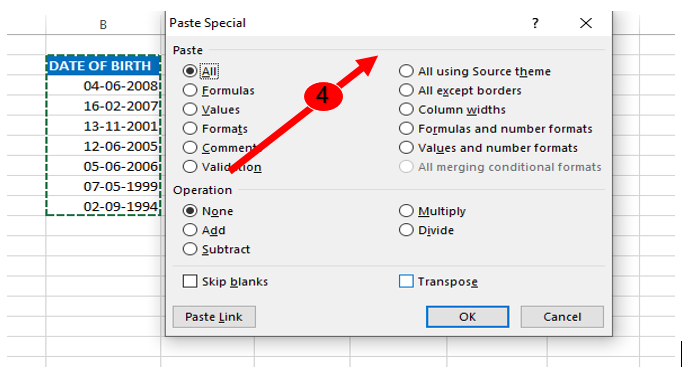Confirm with the OK button
Image resolution: width=692 pixels, height=376 pixels.
467,317
